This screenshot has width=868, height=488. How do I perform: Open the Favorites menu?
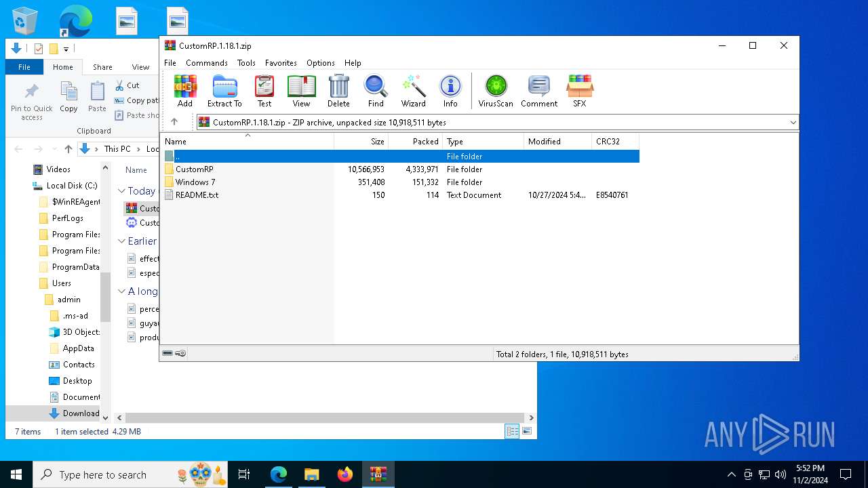pyautogui.click(x=281, y=63)
